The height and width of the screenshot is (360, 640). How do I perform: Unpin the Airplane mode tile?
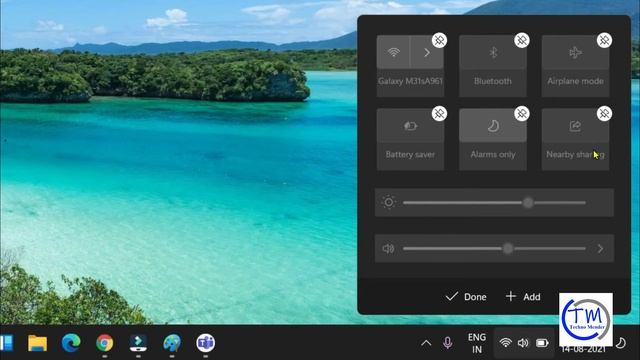click(604, 40)
